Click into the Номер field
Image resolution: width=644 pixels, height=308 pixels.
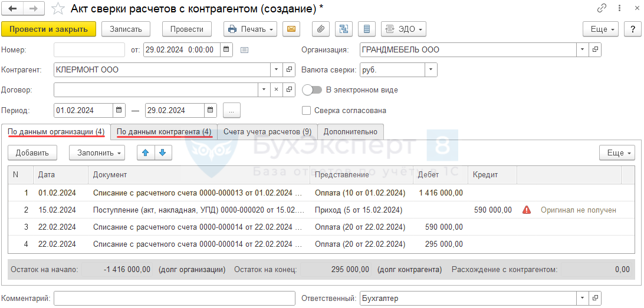click(x=89, y=49)
